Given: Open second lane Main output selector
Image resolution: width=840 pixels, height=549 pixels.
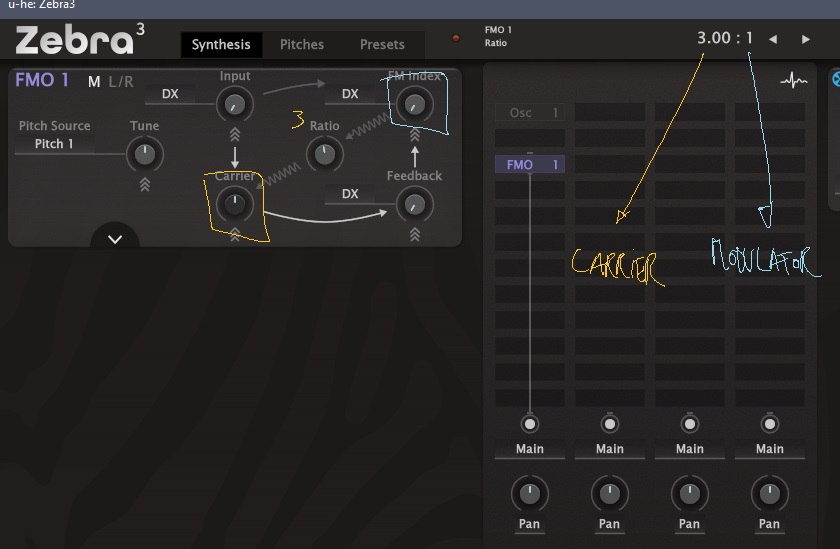Looking at the screenshot, I should click(610, 449).
